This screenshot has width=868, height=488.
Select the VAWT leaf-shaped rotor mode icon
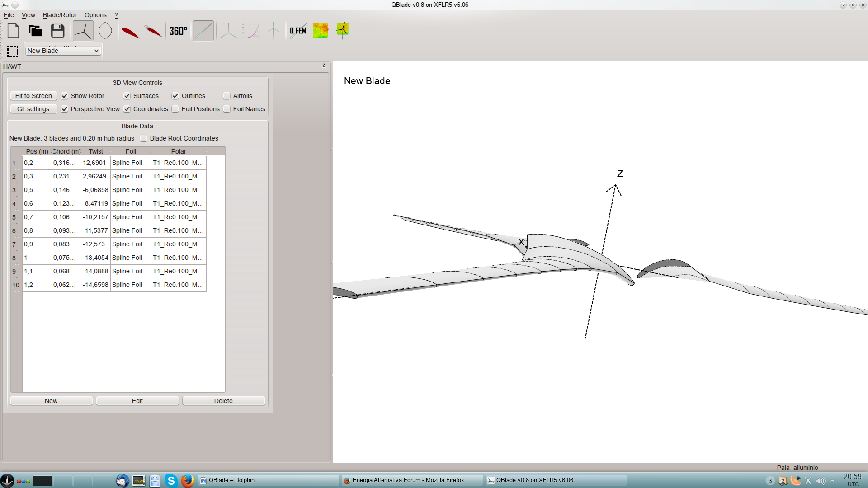[x=105, y=31]
